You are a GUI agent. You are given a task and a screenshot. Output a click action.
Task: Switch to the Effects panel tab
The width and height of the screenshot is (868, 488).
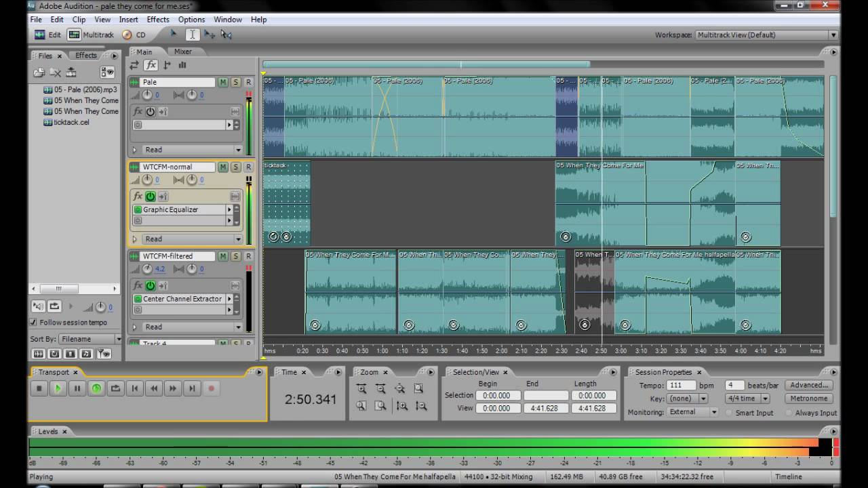86,56
